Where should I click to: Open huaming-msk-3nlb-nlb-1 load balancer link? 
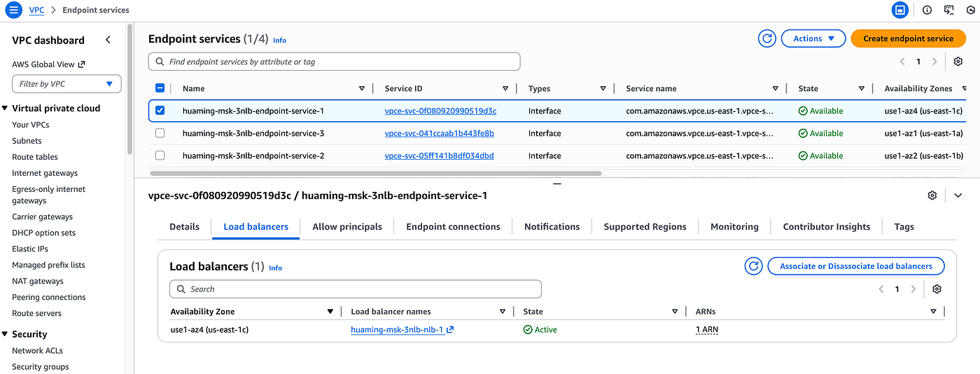402,330
